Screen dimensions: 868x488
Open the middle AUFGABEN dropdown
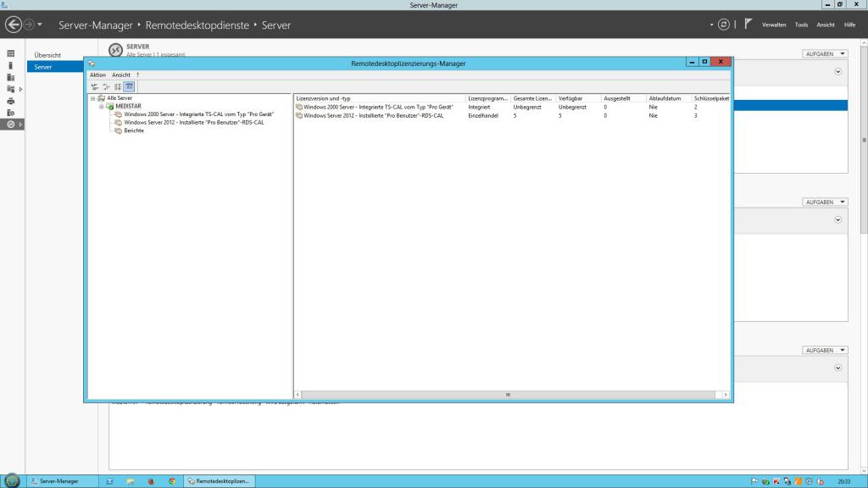click(825, 202)
